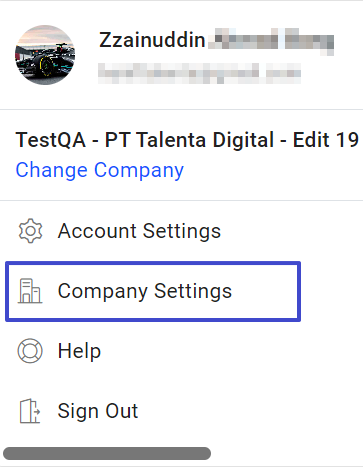The height and width of the screenshot is (467, 363).
Task: Click the Zzainuddin user name
Action: [x=152, y=40]
